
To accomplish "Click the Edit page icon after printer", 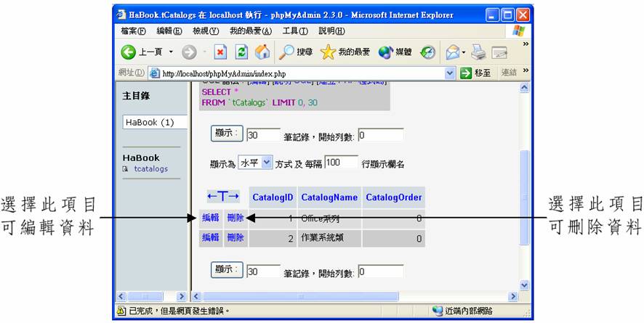I will pyautogui.click(x=499, y=52).
